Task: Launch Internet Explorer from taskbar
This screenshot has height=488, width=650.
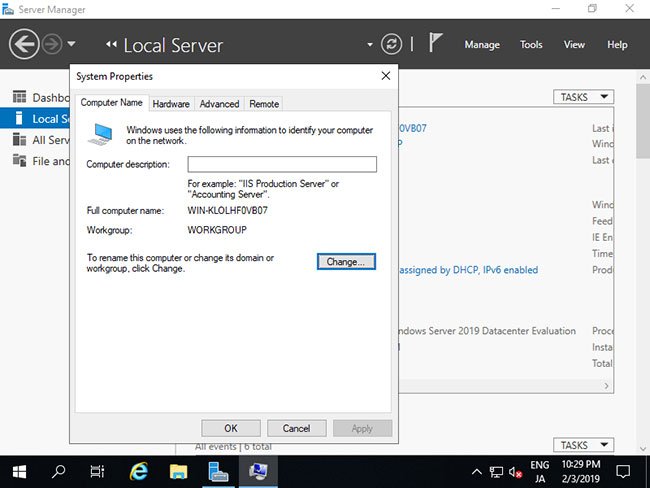Action: [x=139, y=471]
